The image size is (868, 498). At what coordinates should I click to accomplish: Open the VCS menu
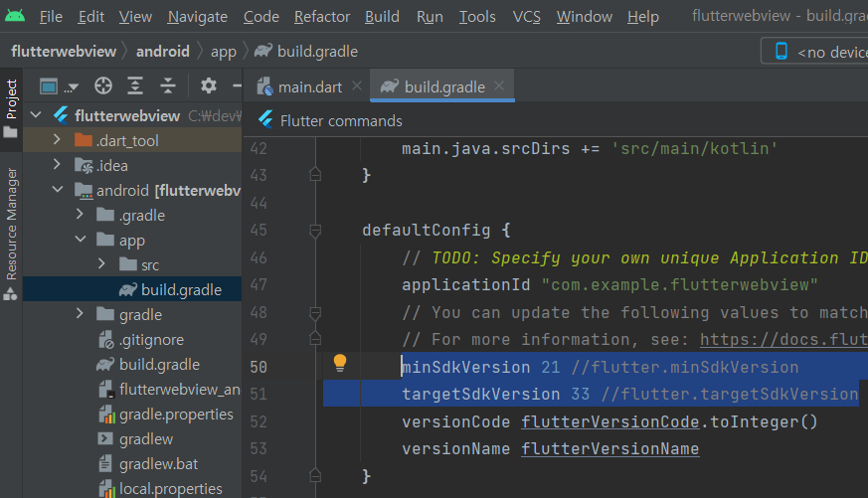tap(526, 17)
